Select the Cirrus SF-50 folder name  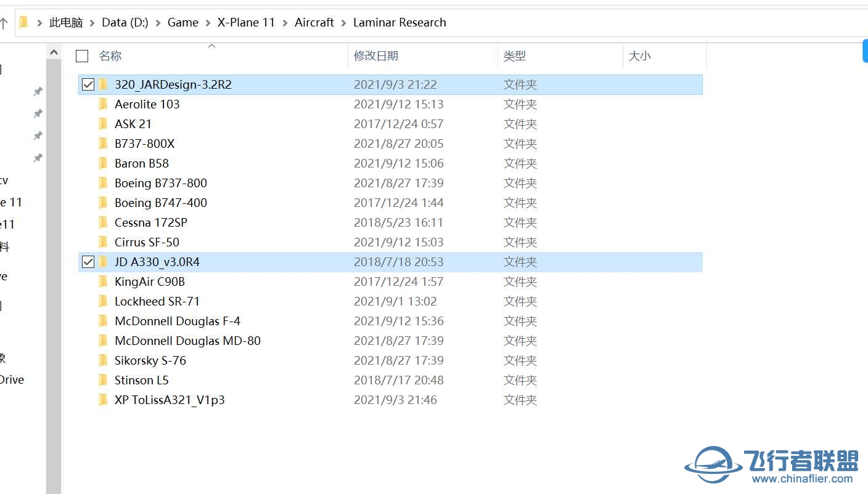coord(147,242)
